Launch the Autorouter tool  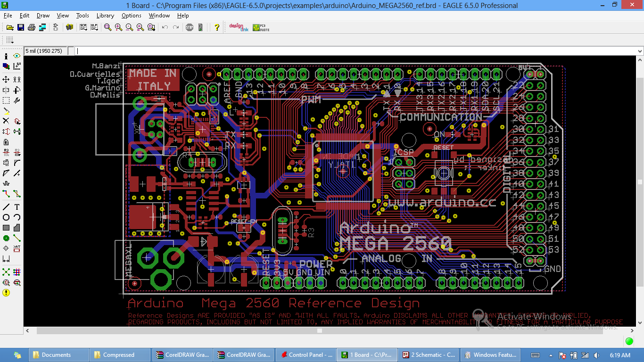click(x=17, y=272)
